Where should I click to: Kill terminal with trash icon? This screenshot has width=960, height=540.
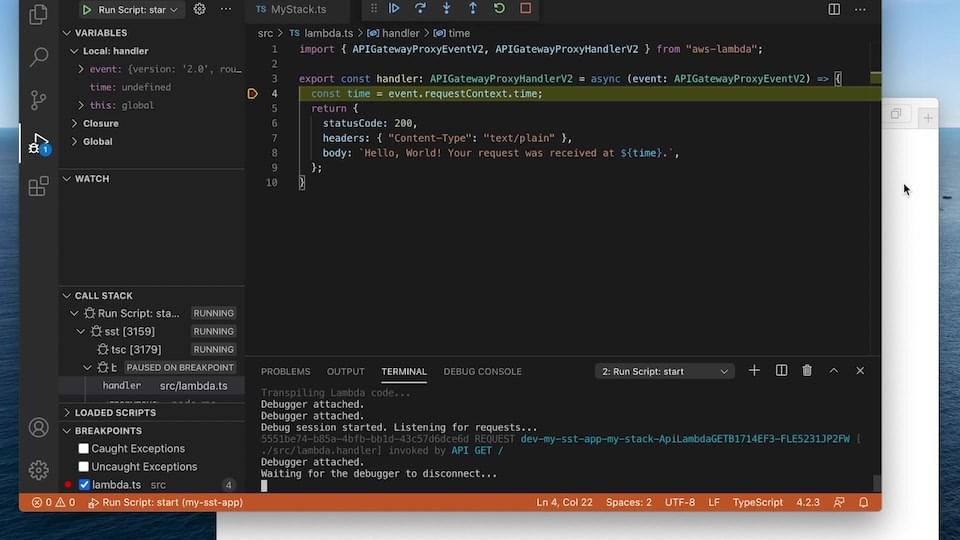coord(807,371)
